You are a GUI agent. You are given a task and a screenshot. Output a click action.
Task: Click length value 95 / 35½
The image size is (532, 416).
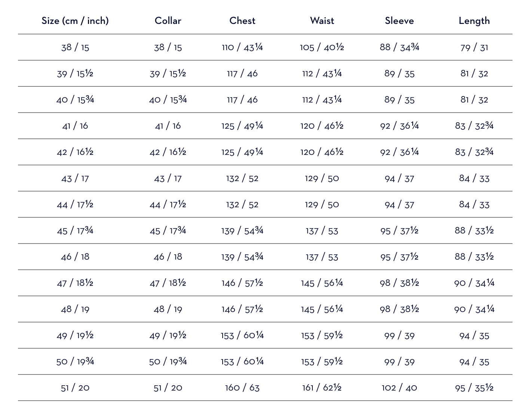coord(474,388)
